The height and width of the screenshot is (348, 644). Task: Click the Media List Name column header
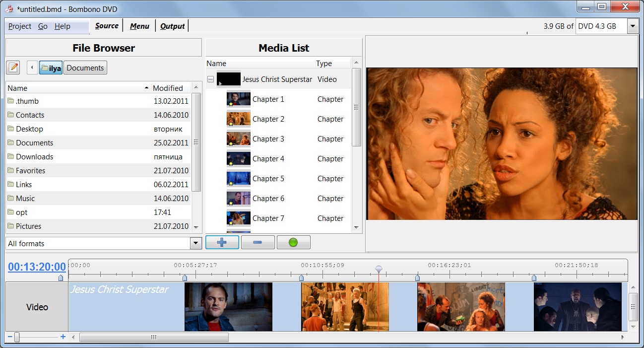click(260, 64)
